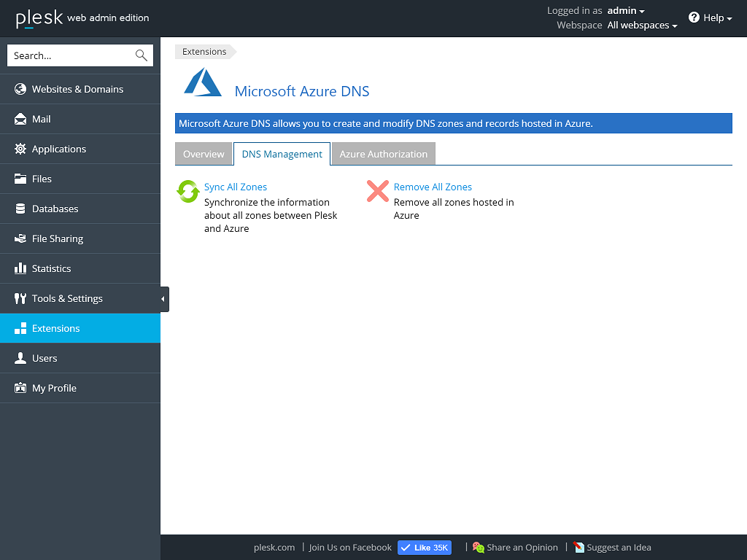Screen dimensions: 747x560
Task: Click the Facebook Like 35K button
Action: [425, 548]
